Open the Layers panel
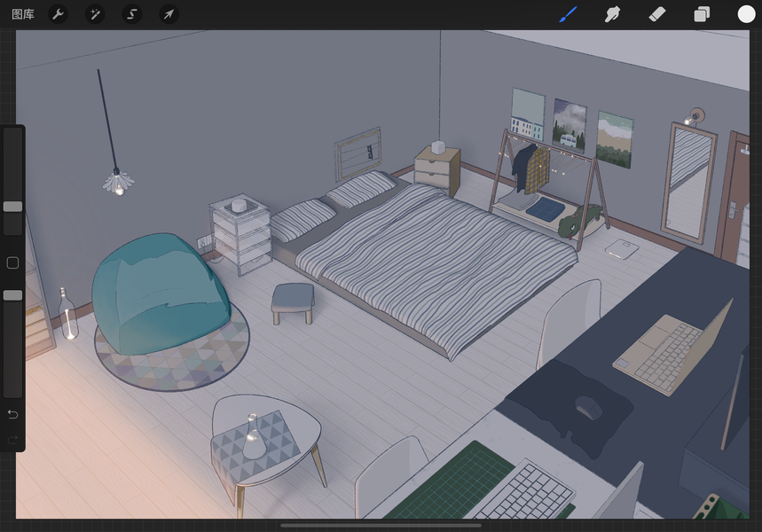 click(x=702, y=14)
